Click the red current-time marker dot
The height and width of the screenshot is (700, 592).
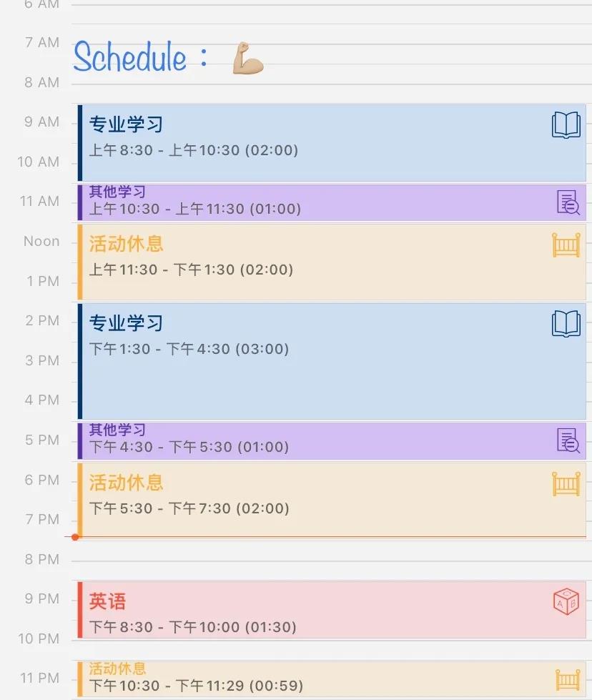(76, 536)
